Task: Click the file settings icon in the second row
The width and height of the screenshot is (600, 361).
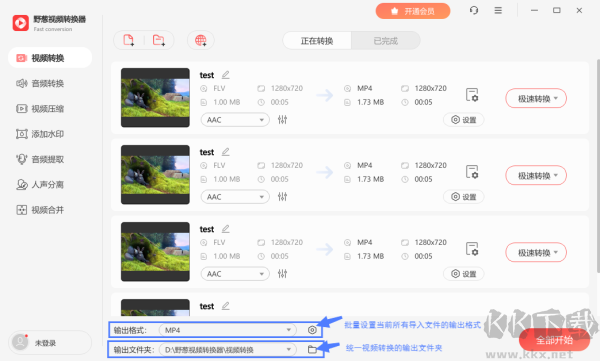Action: click(x=472, y=172)
